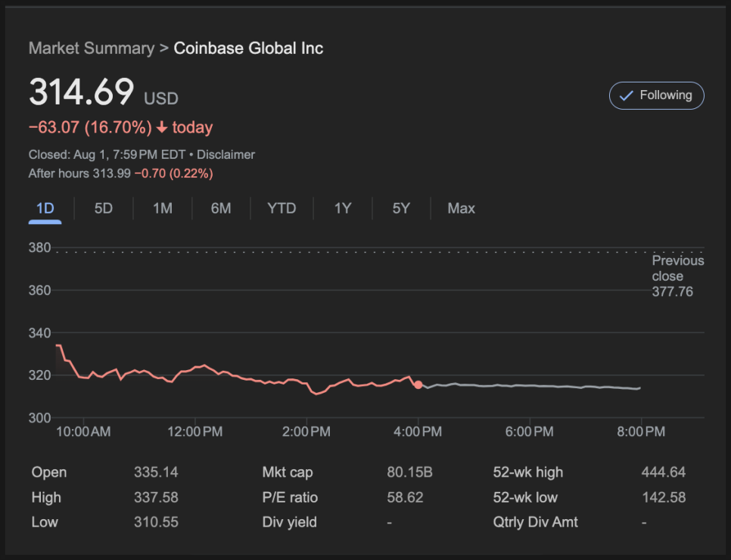Click the 4:00 PM closing price dot
This screenshot has height=560, width=731.
[418, 384]
